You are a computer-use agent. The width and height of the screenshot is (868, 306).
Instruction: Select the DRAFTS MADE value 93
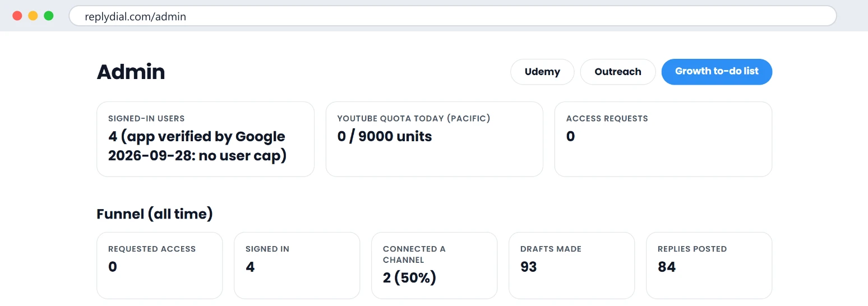pyautogui.click(x=529, y=267)
